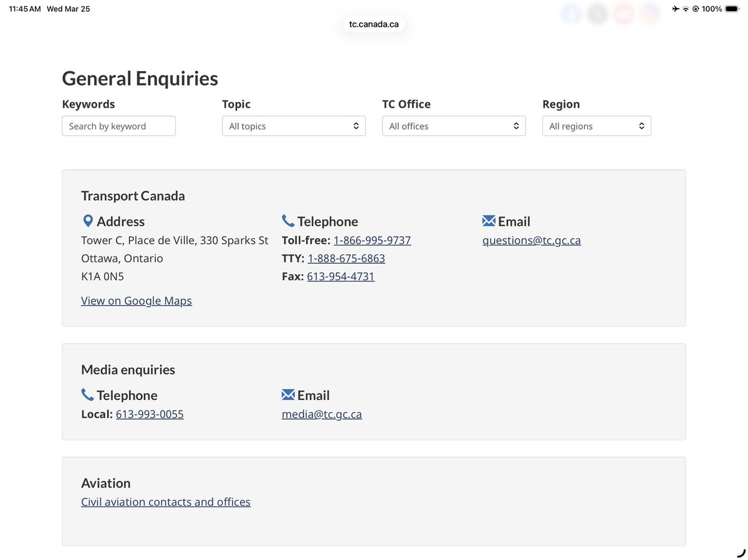
Task: Select the Media enquiries card title
Action: coord(128,369)
